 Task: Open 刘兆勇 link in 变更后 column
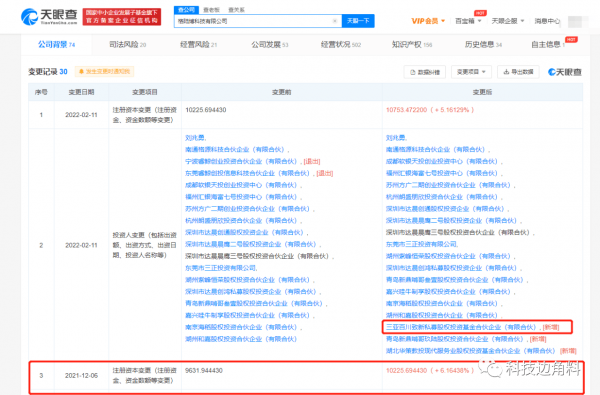coord(395,138)
